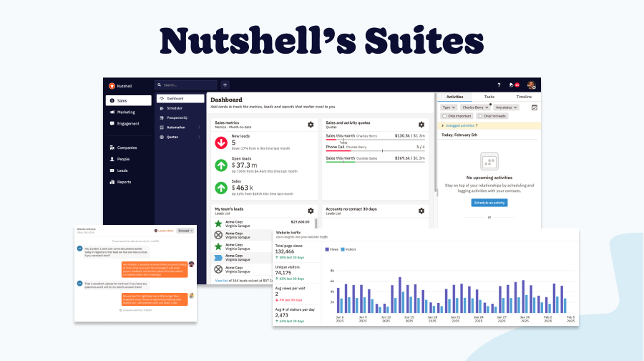This screenshot has height=361, width=644.
Task: Click the calendar view icon in Activities
Action: pyautogui.click(x=534, y=107)
